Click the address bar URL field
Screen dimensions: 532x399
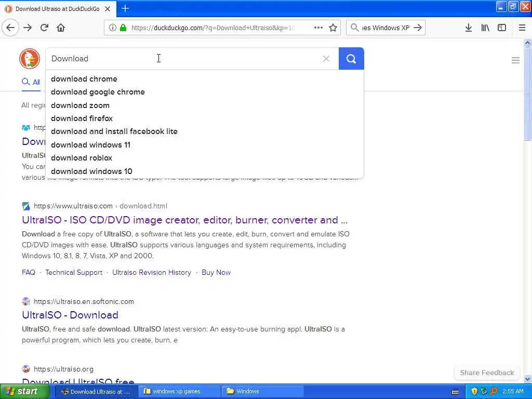pyautogui.click(x=213, y=28)
